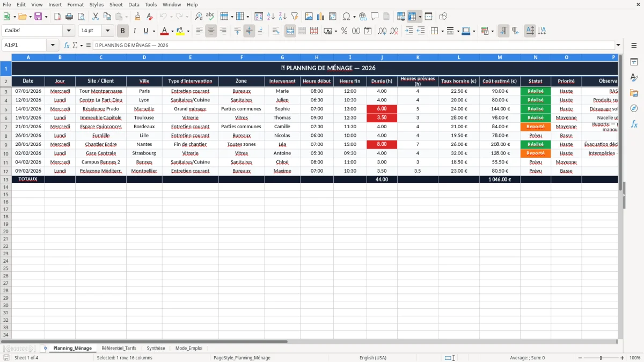The height and width of the screenshot is (362, 644).
Task: Click the Increase Indent icon
Action: click(x=409, y=31)
